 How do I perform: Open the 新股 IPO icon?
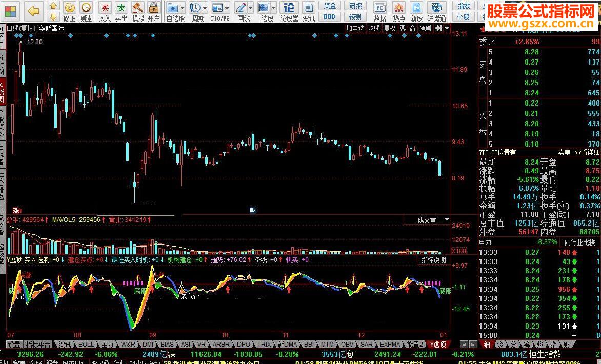416,11
